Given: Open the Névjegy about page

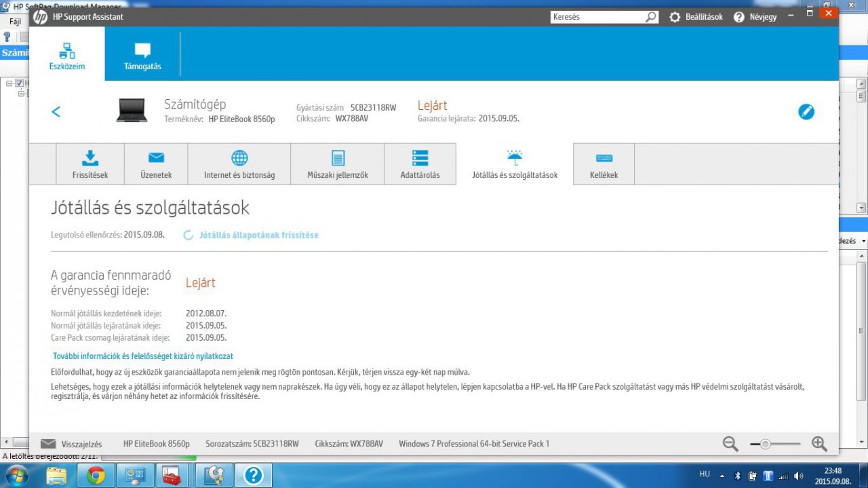Looking at the screenshot, I should click(755, 17).
